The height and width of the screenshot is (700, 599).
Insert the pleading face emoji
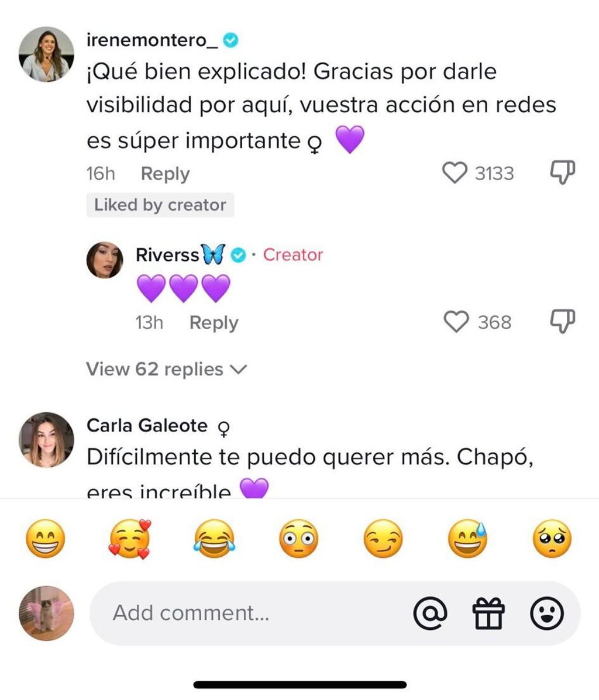(552, 538)
